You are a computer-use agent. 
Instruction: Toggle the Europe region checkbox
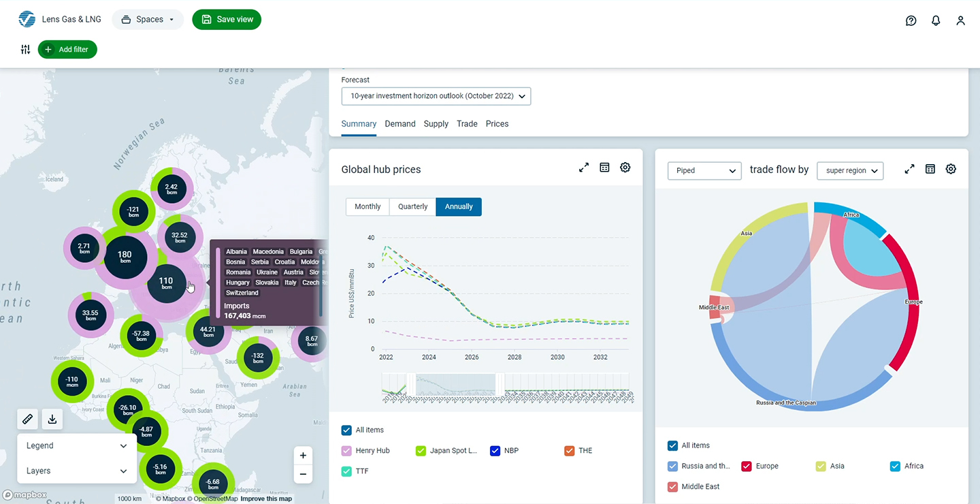[747, 466]
